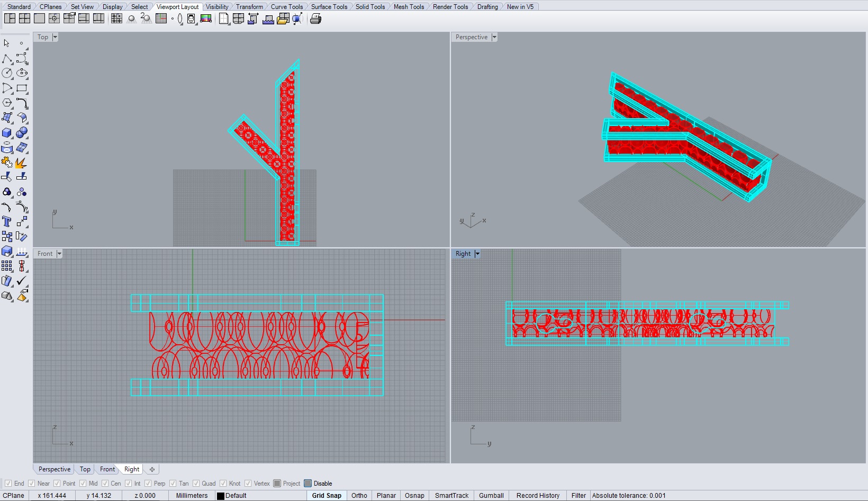Open the Right viewport dropdown arrow
The width and height of the screenshot is (868, 501).
point(477,254)
